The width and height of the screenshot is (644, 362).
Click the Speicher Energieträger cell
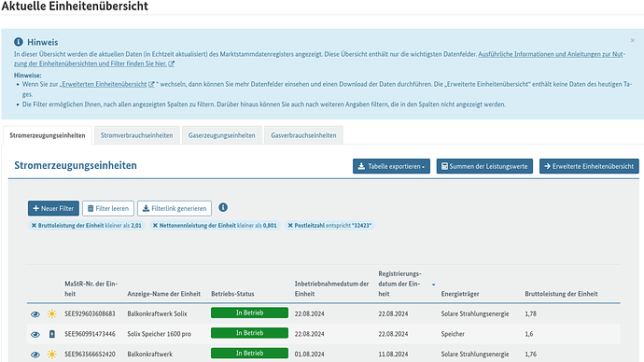pyautogui.click(x=453, y=334)
